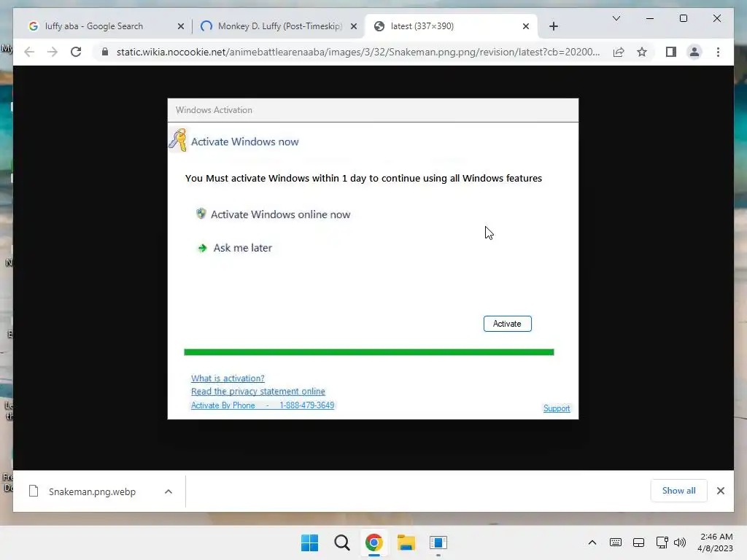Share this page via the share icon
Viewport: 747px width, 560px height.
coord(619,52)
